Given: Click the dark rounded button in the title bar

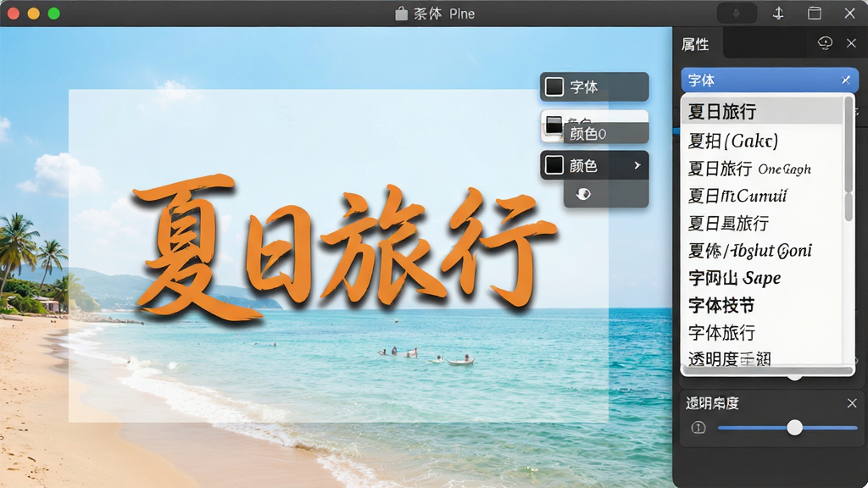Looking at the screenshot, I should click(737, 14).
